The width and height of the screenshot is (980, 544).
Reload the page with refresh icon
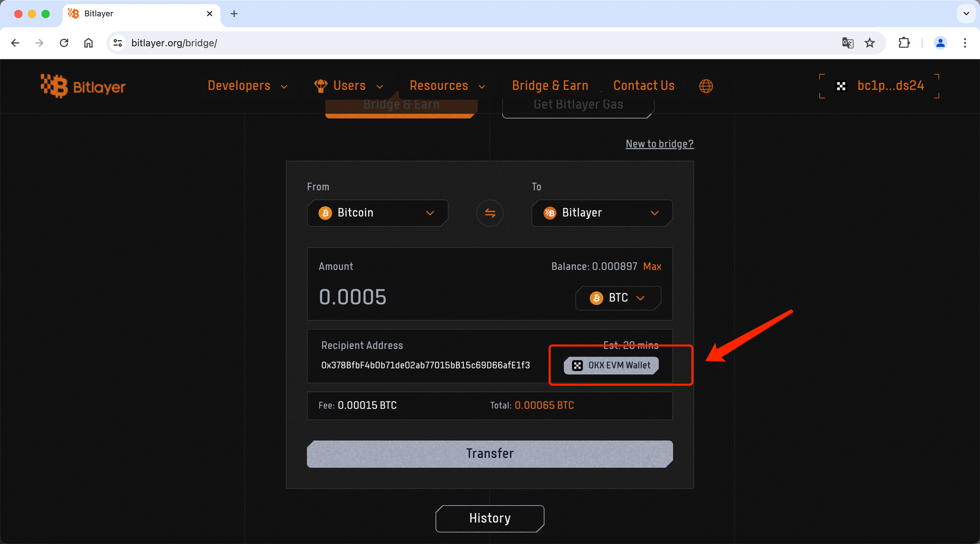point(64,43)
